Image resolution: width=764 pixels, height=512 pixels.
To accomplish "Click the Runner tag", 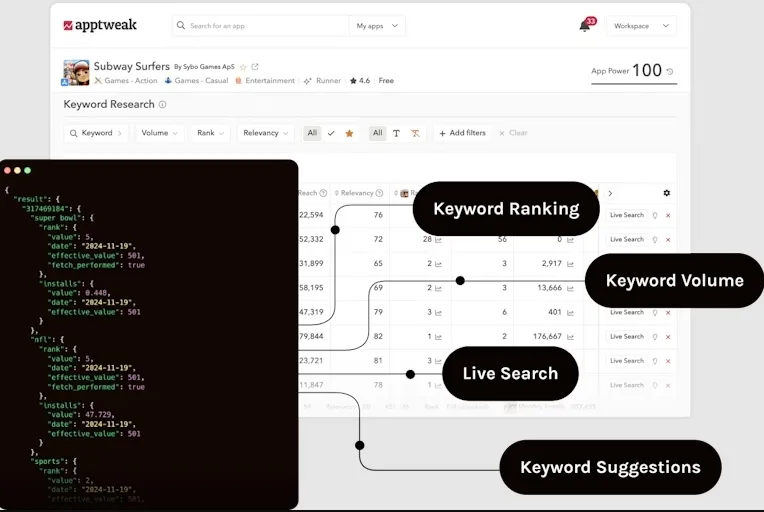I will 322,81.
